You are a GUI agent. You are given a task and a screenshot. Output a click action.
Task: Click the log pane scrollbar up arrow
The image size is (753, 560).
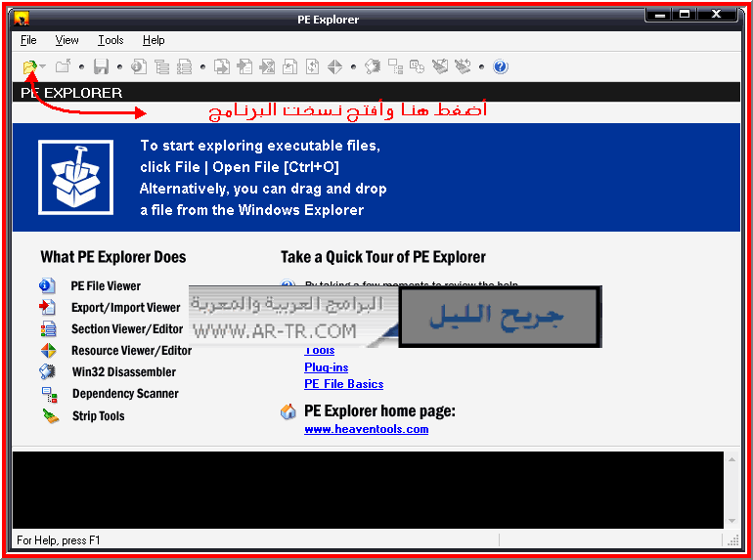coord(731,459)
